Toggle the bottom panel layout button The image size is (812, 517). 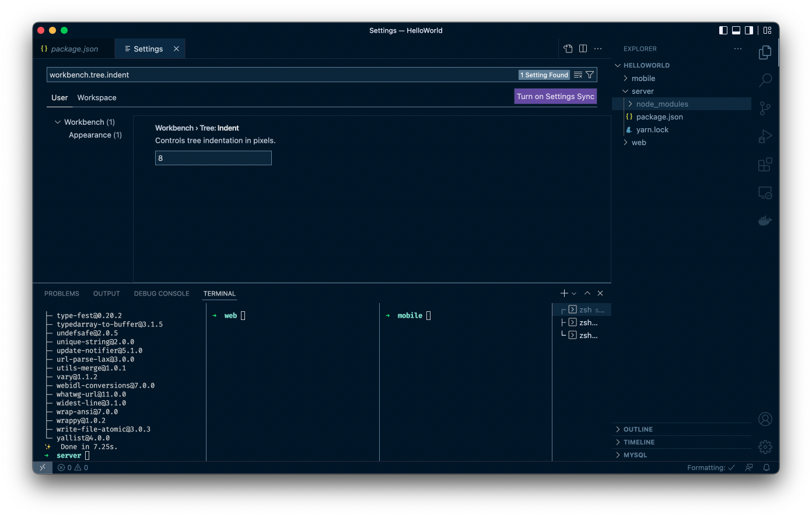[x=736, y=30]
